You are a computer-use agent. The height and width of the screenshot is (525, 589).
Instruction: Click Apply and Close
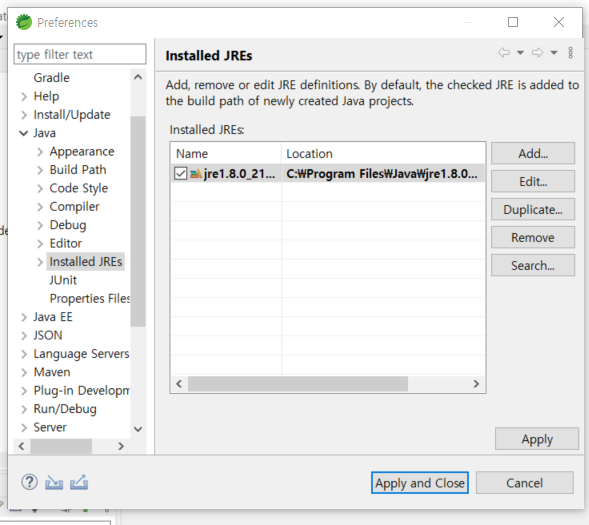(x=420, y=483)
